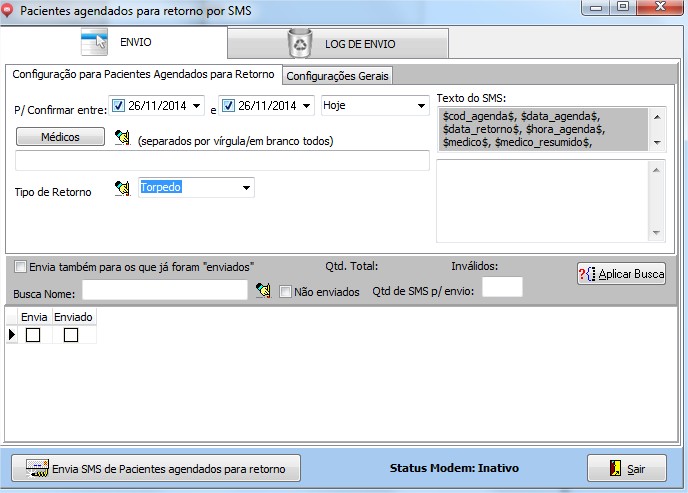Click the Busca Nome text field

[164, 290]
